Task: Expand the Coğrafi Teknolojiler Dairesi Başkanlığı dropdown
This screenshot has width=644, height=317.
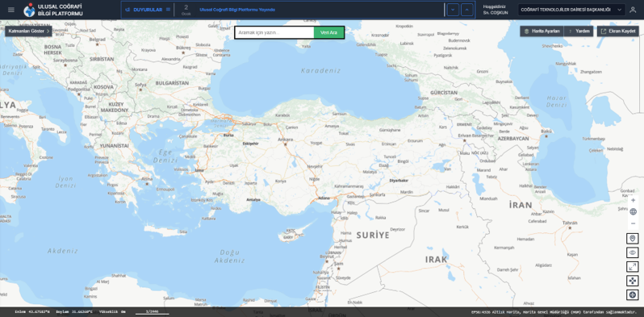Action: 571,10
